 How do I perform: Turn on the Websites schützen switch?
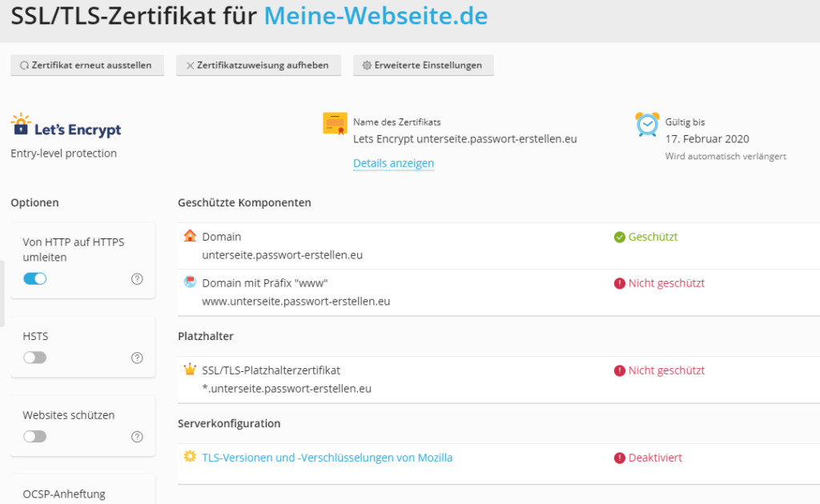point(35,437)
